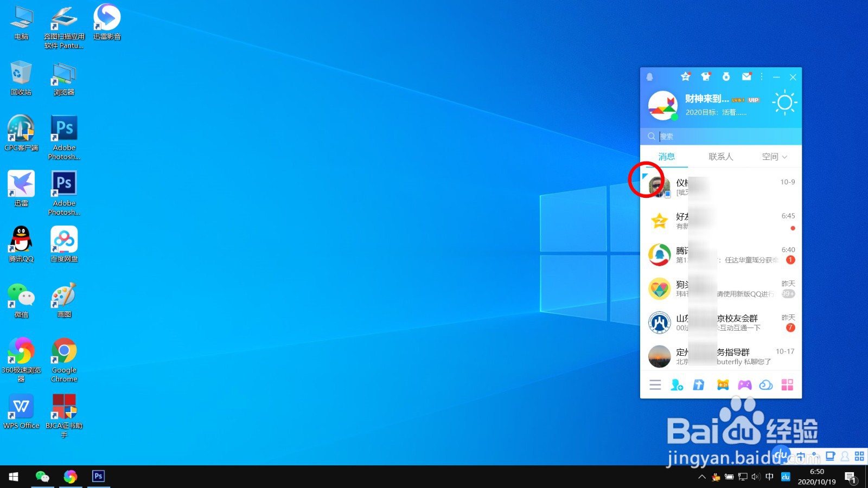Switch to the 联系人 tab

click(720, 157)
